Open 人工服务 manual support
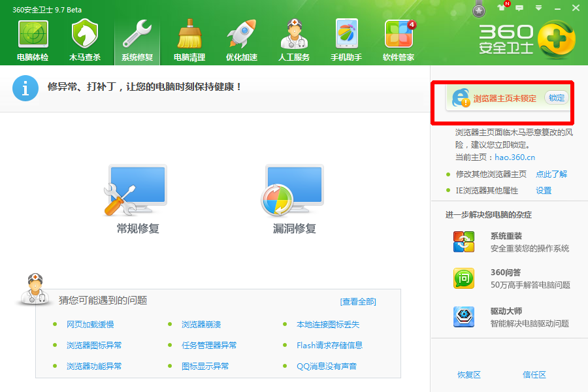 click(x=294, y=39)
